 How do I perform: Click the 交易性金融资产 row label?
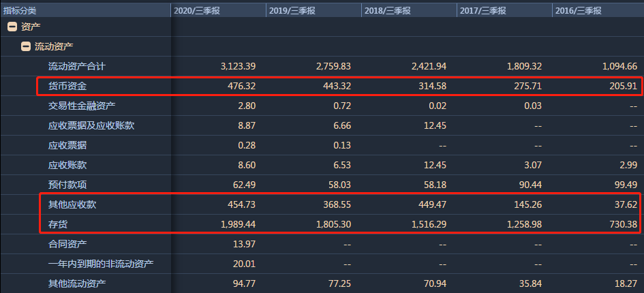coord(82,106)
